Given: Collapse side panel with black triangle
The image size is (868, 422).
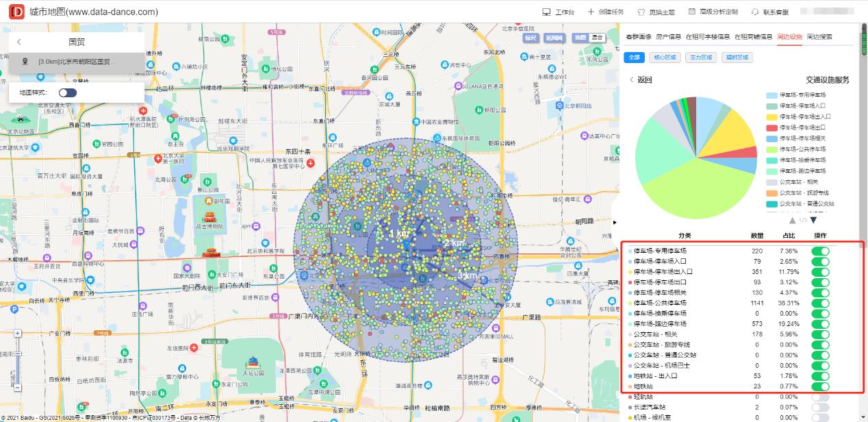Looking at the screenshot, I should (615, 222).
